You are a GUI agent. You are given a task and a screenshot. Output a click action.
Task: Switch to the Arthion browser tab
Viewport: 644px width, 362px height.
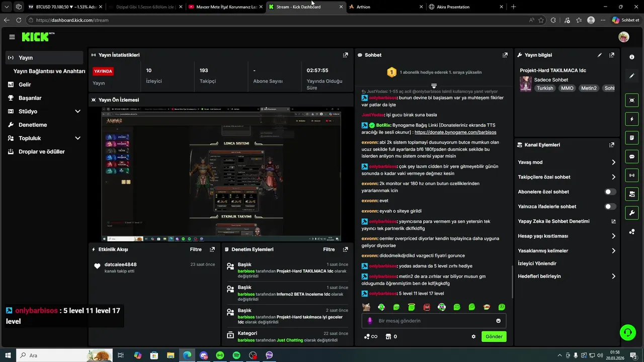[386, 7]
